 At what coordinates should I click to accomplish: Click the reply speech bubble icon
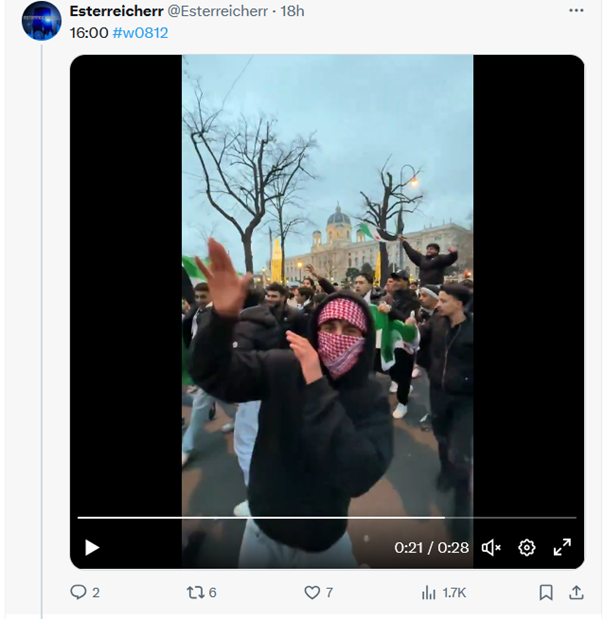pyautogui.click(x=78, y=592)
